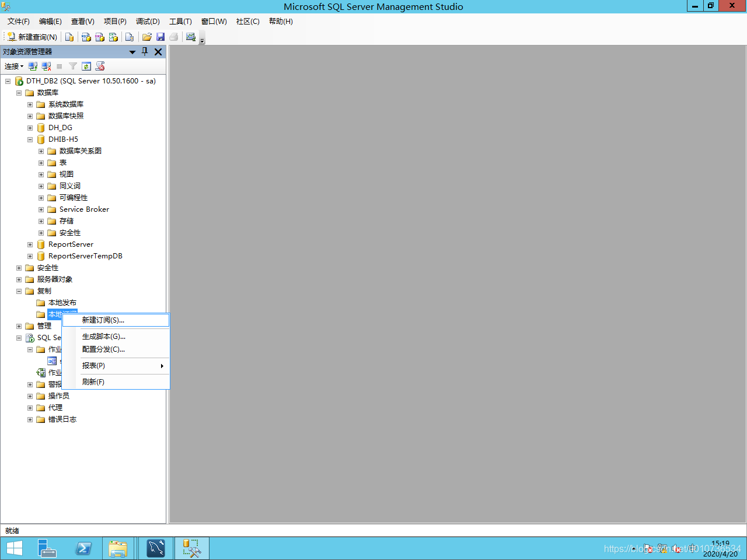The width and height of the screenshot is (747, 560).
Task: Click the Object Explorer Refresh icon
Action: (x=86, y=66)
